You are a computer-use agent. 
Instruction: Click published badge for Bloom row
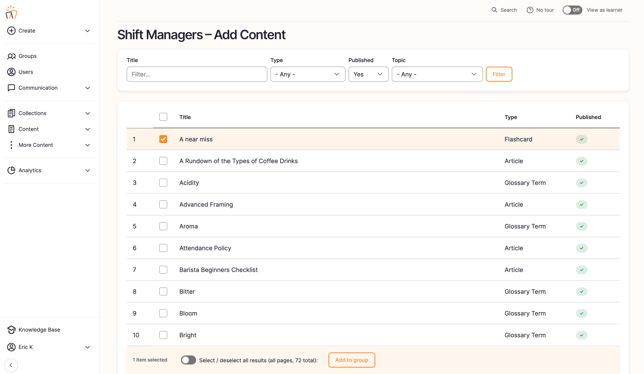point(581,313)
